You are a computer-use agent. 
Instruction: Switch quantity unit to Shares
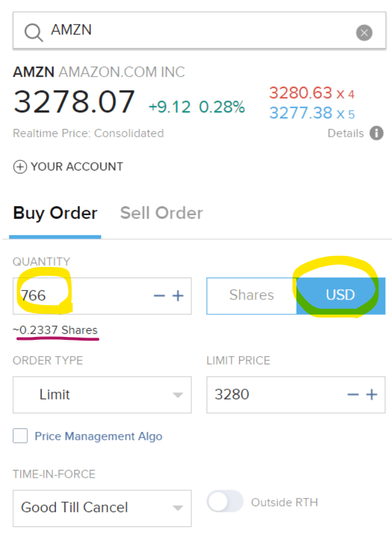point(251,295)
